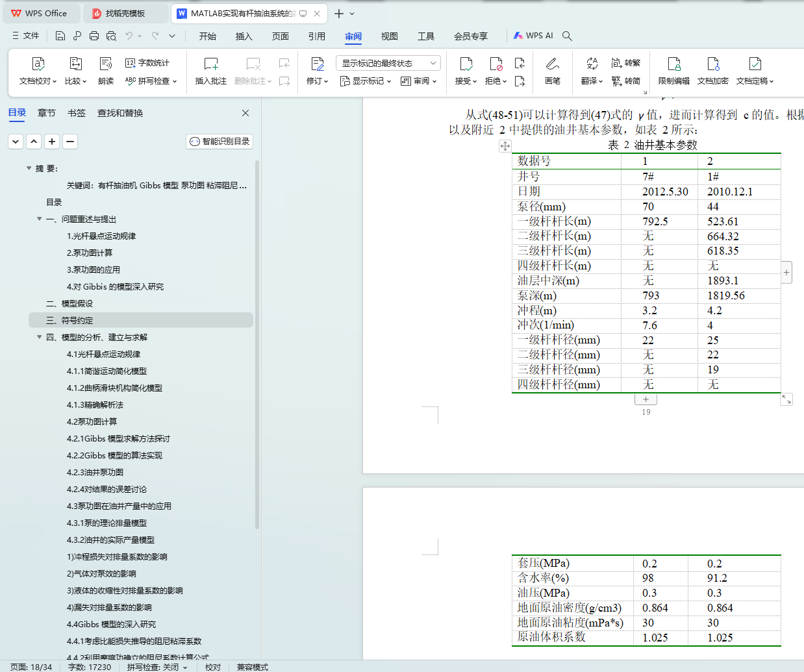
Task: Open the 审阅 review pane dropdown
Action: (x=419, y=81)
